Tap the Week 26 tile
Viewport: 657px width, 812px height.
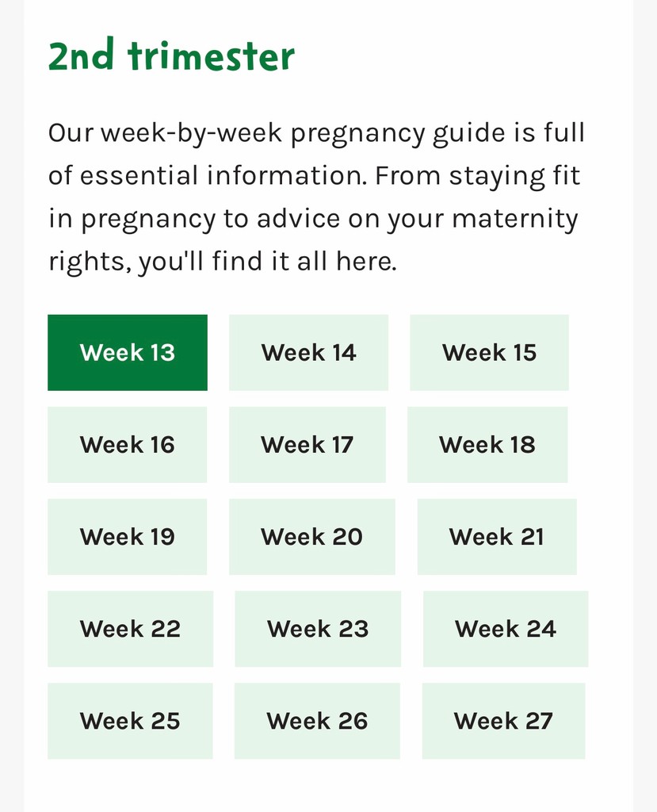317,722
